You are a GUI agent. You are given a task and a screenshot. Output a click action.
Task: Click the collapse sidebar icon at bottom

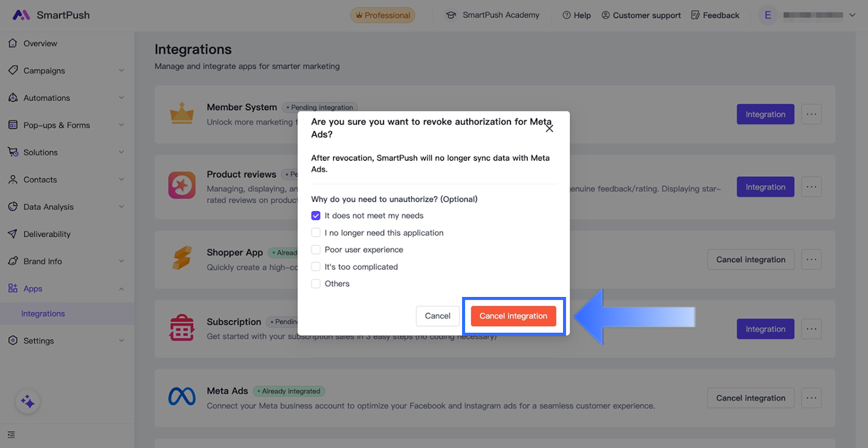(11, 435)
